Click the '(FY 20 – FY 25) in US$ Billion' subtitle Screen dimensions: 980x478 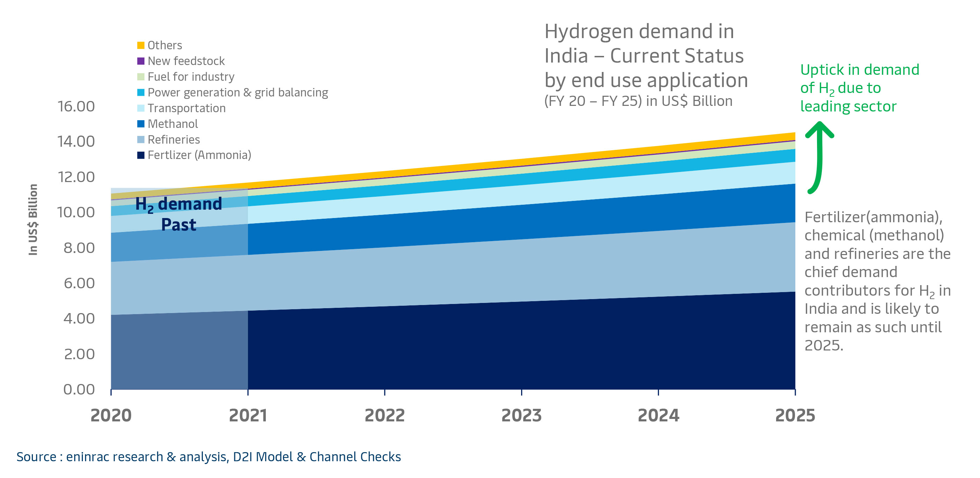click(638, 101)
